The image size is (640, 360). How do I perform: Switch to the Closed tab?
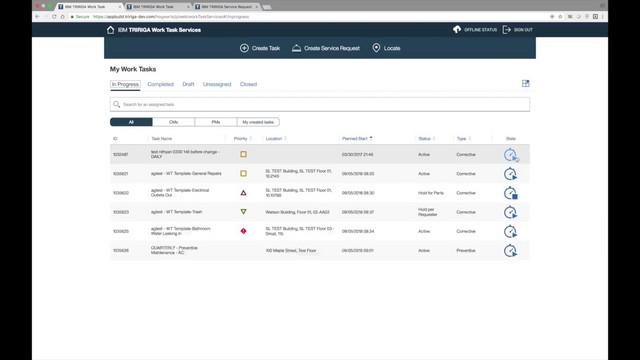point(248,84)
